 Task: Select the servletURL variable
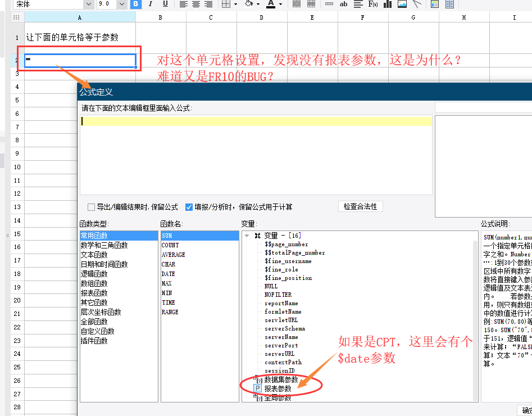click(x=281, y=320)
